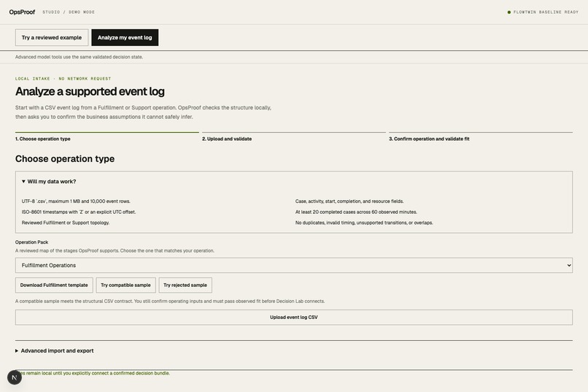Download the Fulfillment template
The image size is (588, 392).
(54, 285)
